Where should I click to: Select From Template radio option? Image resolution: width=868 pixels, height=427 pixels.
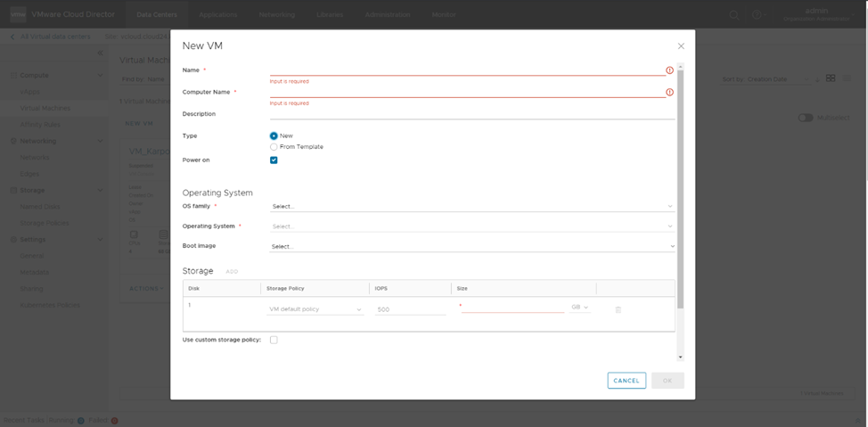274,146
